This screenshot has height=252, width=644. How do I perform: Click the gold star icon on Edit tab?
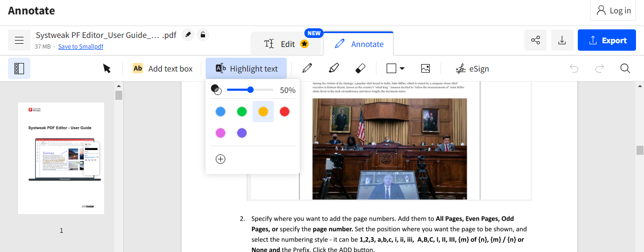point(304,44)
